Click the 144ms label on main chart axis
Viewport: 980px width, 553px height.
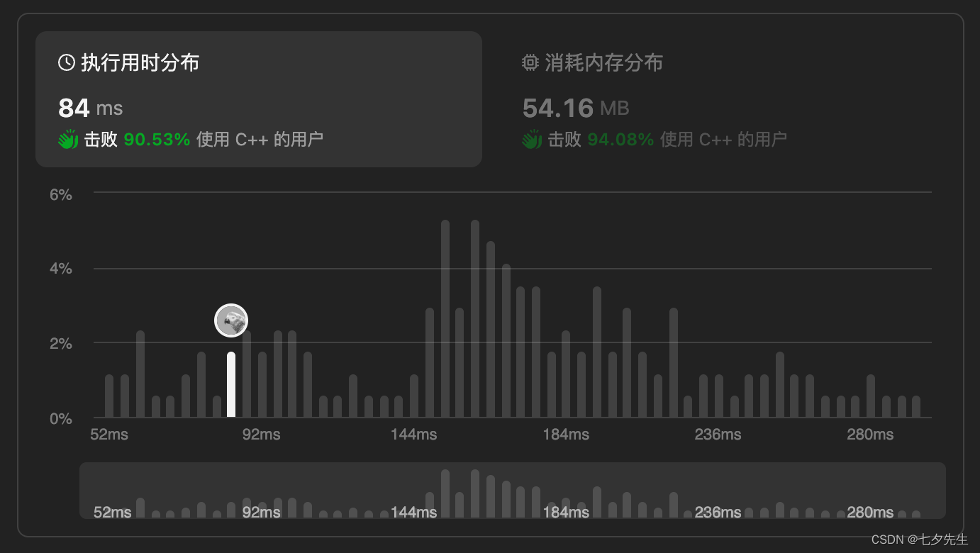point(413,435)
